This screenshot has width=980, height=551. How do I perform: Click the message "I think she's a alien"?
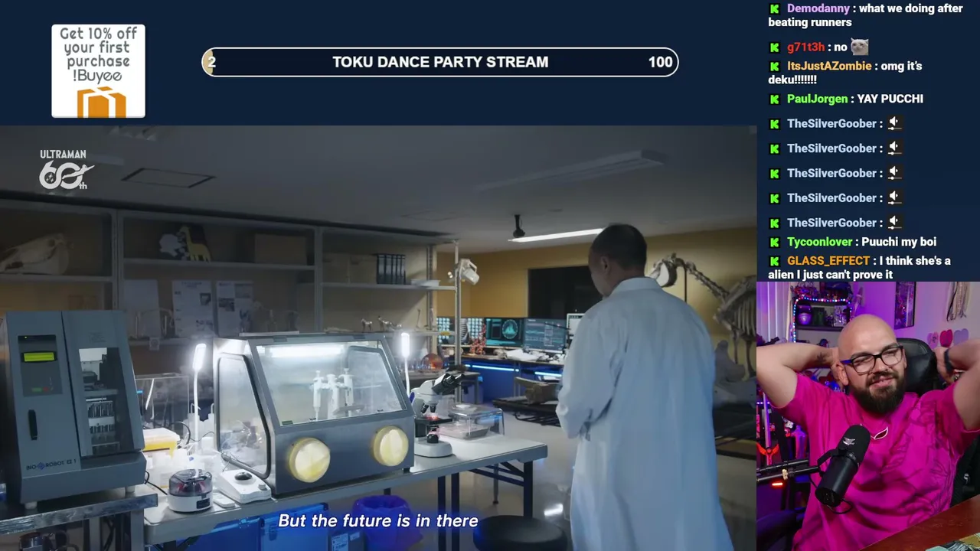coord(860,268)
